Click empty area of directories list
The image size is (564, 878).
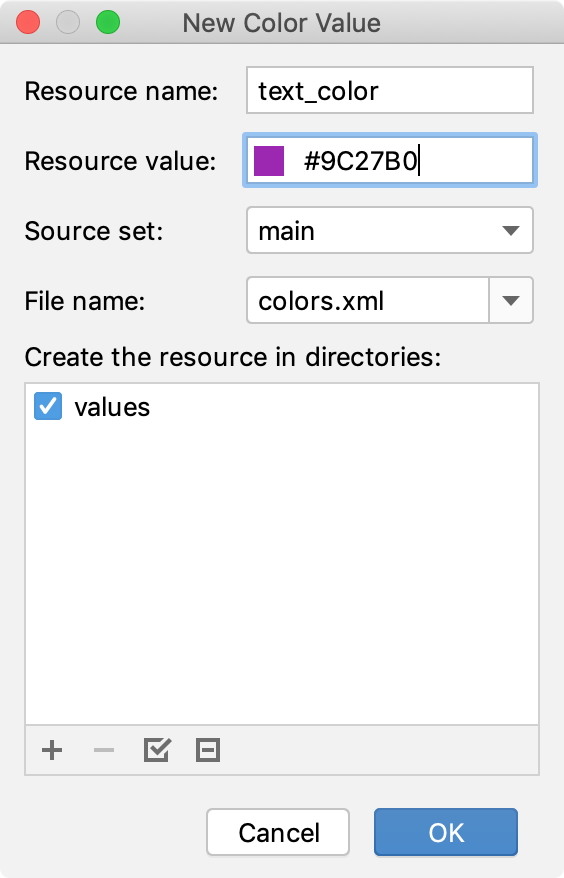tap(282, 571)
